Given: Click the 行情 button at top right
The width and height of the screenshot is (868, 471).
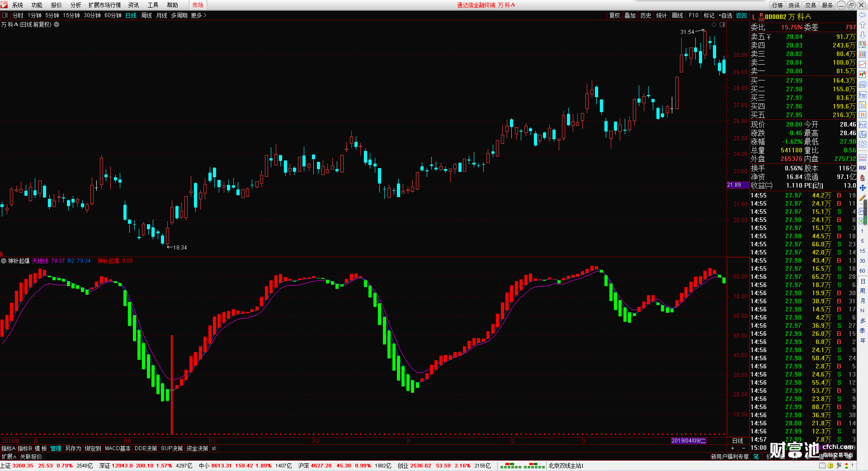Looking at the screenshot, I should [778, 5].
